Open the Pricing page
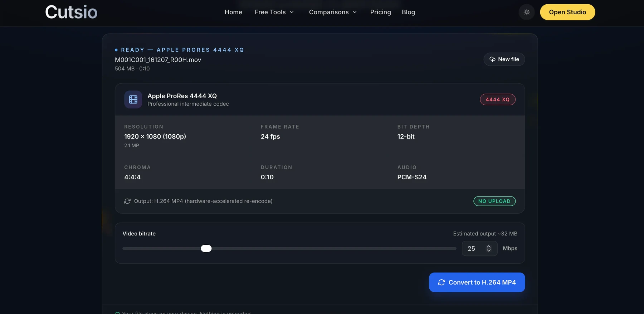This screenshot has height=314, width=644. tap(380, 12)
